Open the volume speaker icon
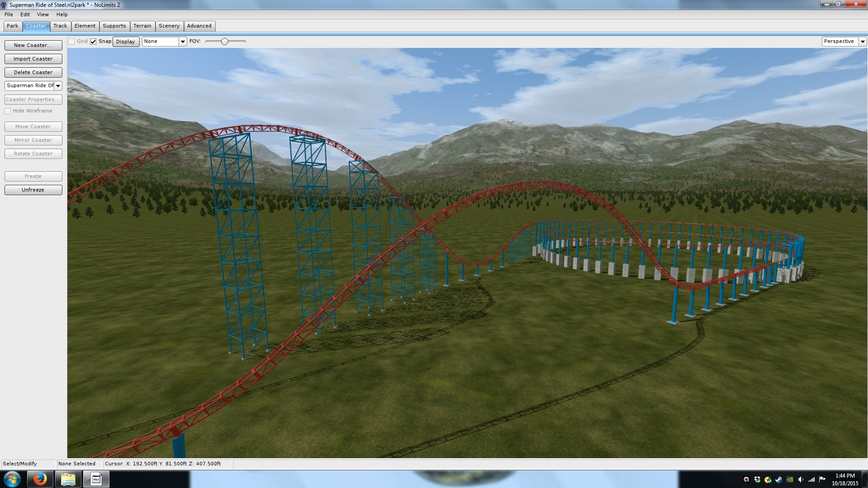 pyautogui.click(x=801, y=479)
